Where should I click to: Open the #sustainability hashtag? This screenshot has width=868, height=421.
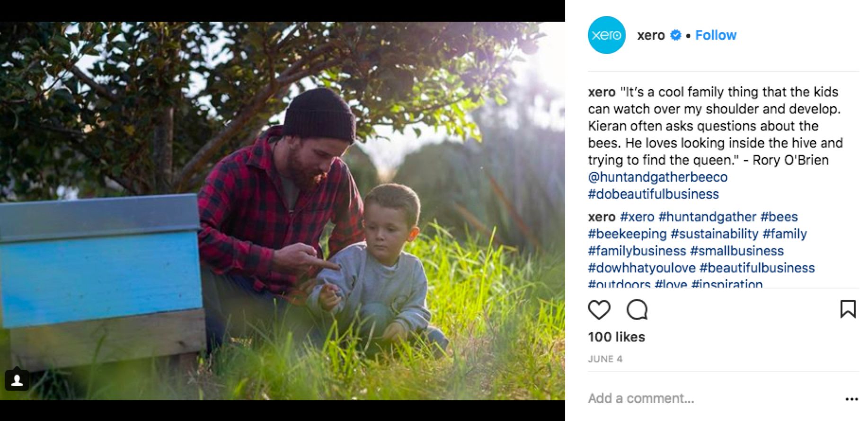(715, 234)
